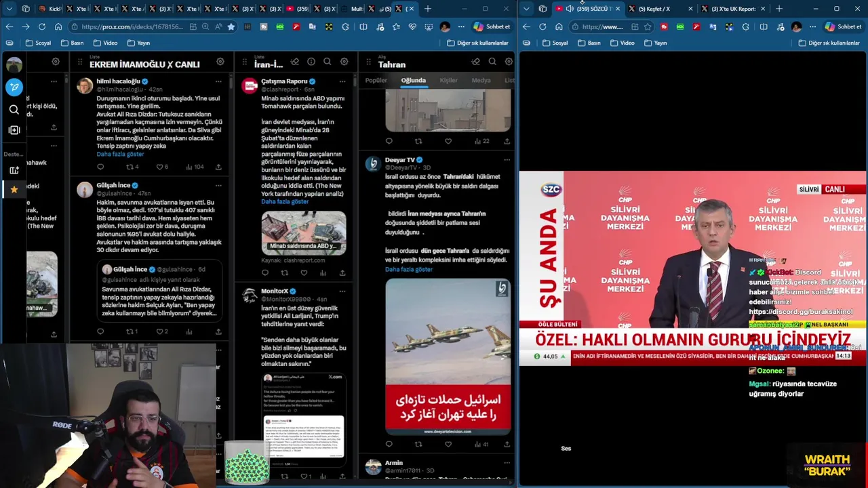Open the profile avatar in X Pro sidebar
The image size is (868, 488).
(x=14, y=65)
